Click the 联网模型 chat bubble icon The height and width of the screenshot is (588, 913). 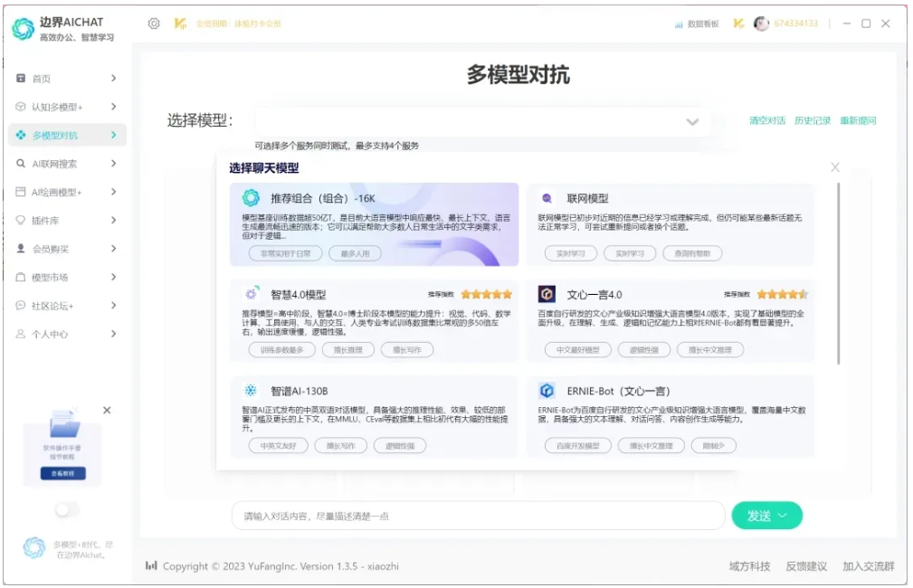click(547, 198)
